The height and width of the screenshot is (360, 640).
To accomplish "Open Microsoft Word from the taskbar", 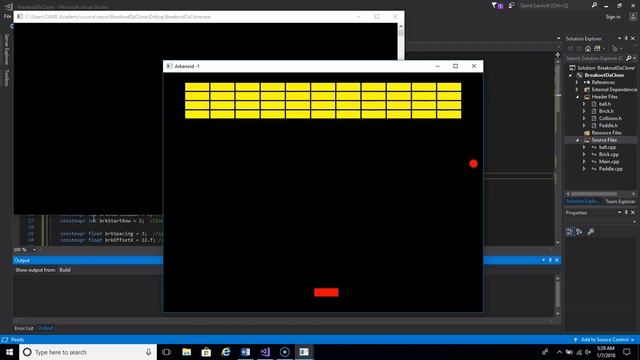I will [245, 352].
